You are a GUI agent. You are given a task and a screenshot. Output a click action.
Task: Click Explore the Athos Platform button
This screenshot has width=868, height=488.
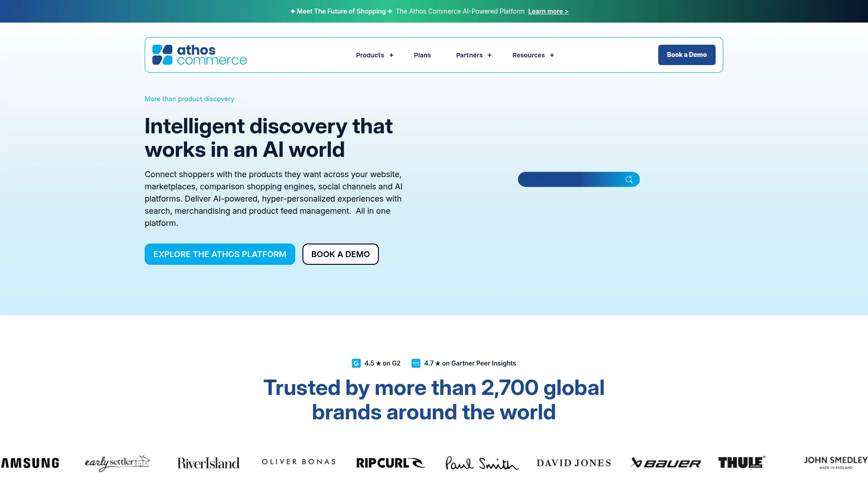click(x=220, y=254)
